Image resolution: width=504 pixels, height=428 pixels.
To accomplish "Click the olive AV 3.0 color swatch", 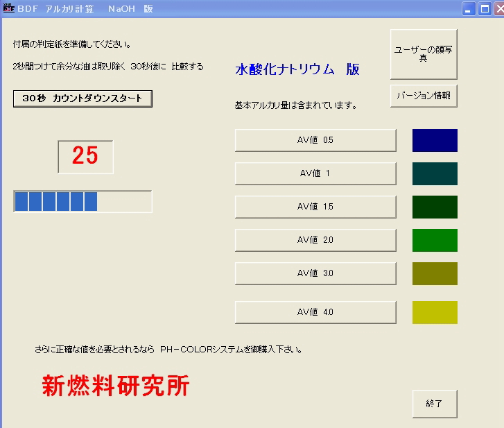I will (435, 273).
